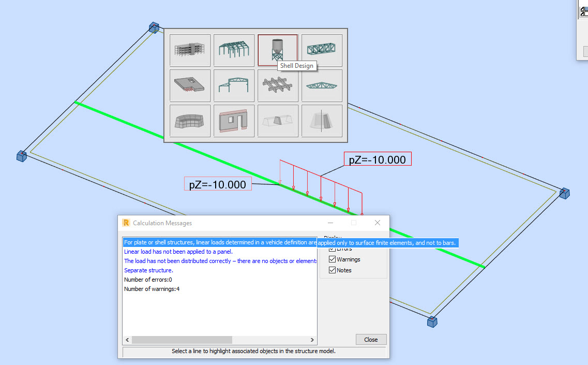Select the Wall Design structure type

[x=234, y=120]
